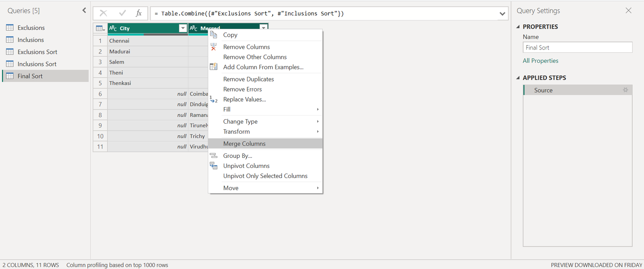This screenshot has height=269, width=644.
Task: Select row number 11
Action: [x=100, y=147]
